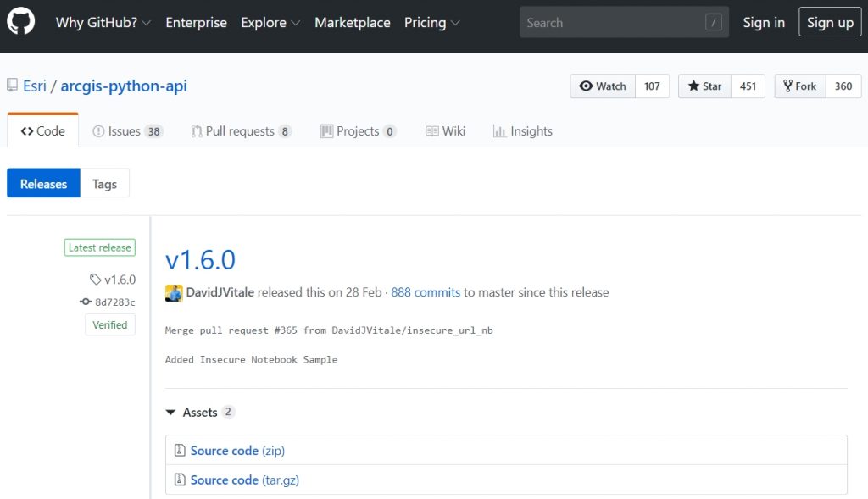Open the Pull requests tab
The height and width of the screenshot is (499, 868).
click(240, 131)
